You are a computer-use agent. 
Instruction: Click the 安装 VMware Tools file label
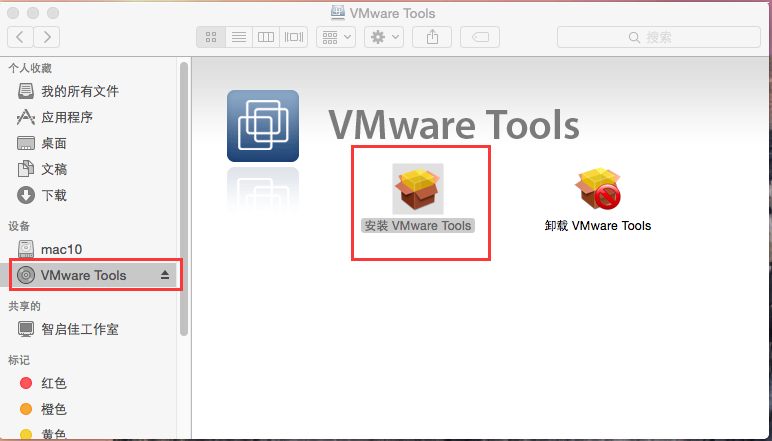[x=418, y=226]
